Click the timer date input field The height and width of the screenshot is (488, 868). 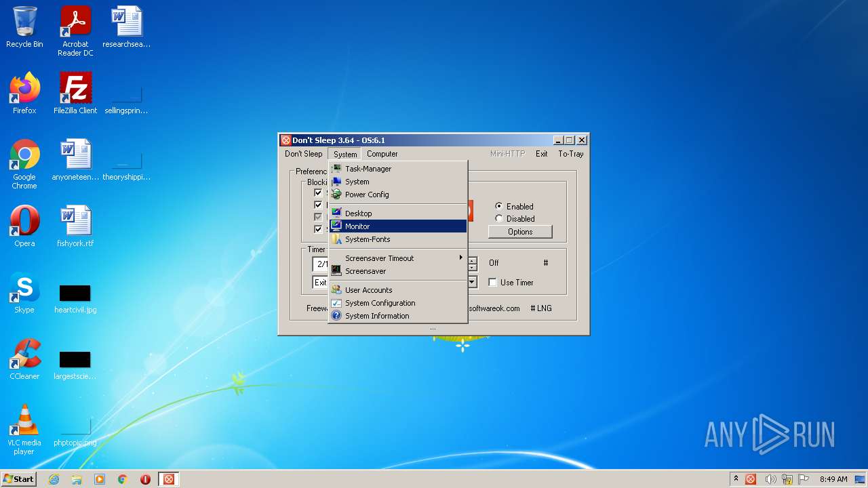(321, 264)
